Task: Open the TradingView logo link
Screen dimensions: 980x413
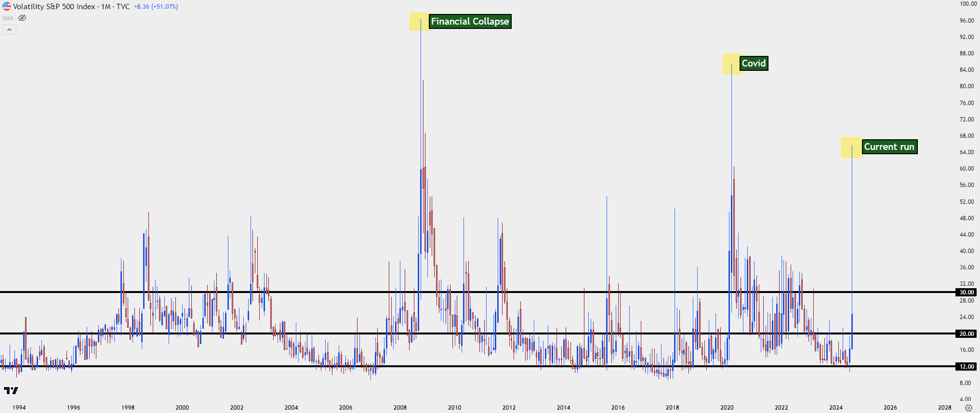Action: (11, 390)
